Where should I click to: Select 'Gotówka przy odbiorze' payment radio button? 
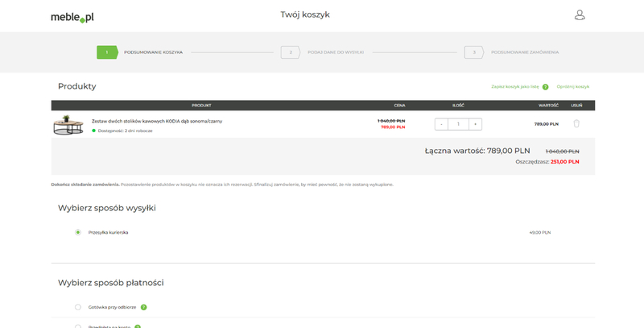[78, 307]
